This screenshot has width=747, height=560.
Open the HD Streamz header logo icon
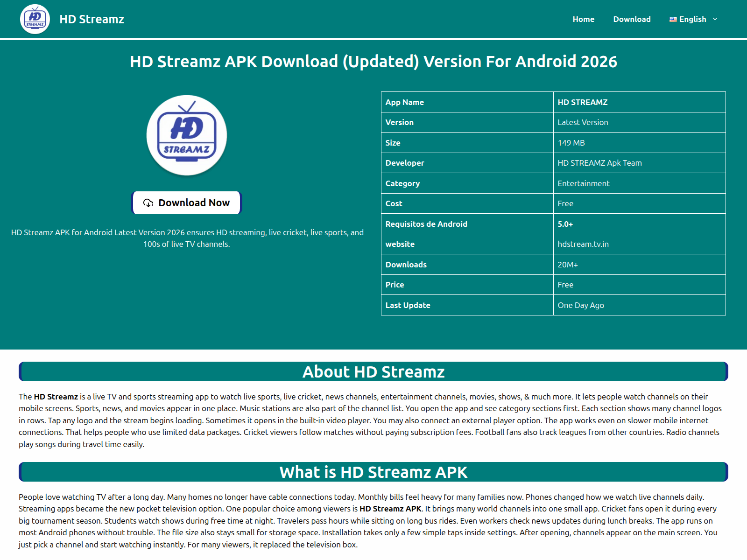[x=35, y=19]
